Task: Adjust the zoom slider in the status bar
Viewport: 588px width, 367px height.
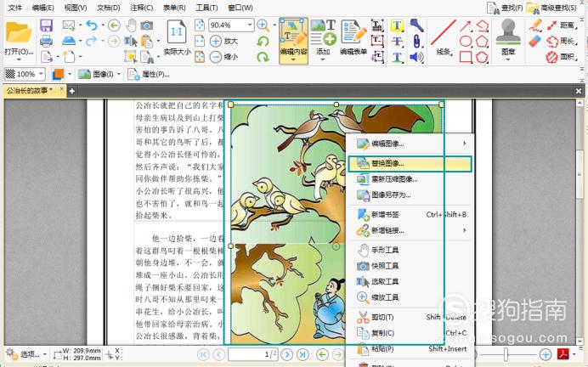Action: (x=506, y=354)
